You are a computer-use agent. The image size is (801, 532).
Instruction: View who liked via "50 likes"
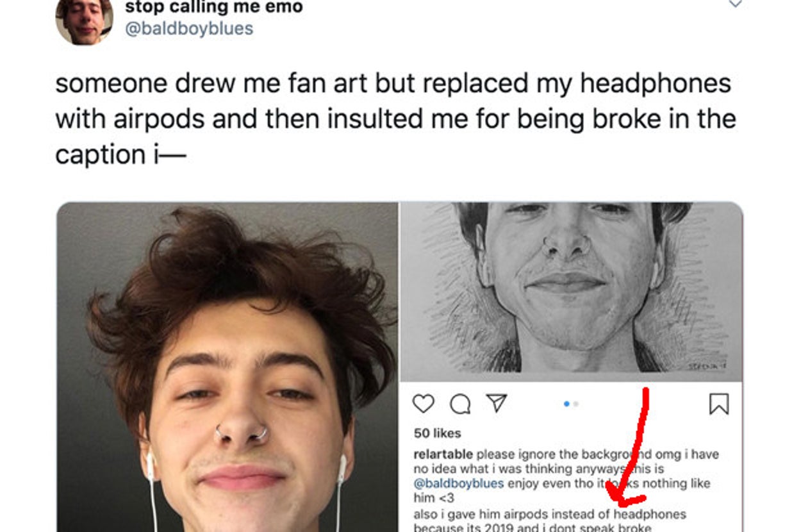coord(437,433)
